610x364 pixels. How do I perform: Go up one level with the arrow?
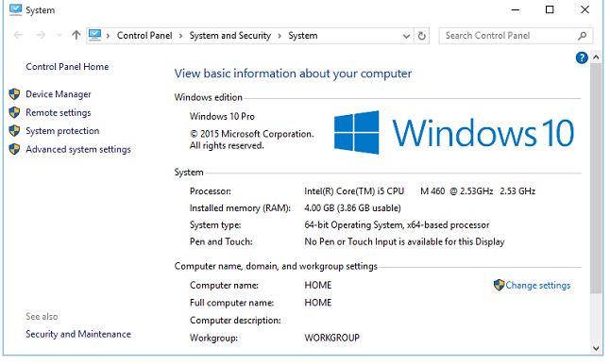click(x=76, y=35)
